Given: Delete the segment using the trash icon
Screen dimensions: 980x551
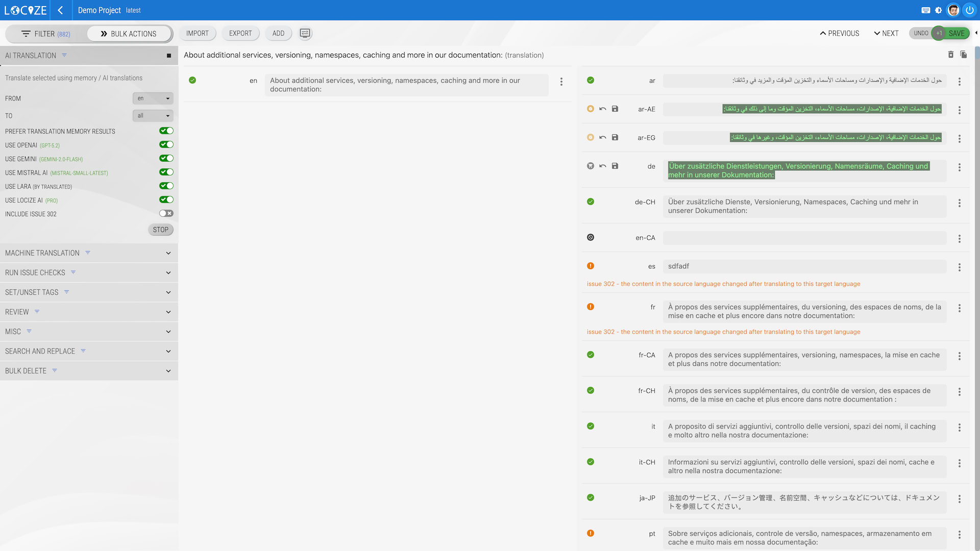Looking at the screenshot, I should [950, 55].
